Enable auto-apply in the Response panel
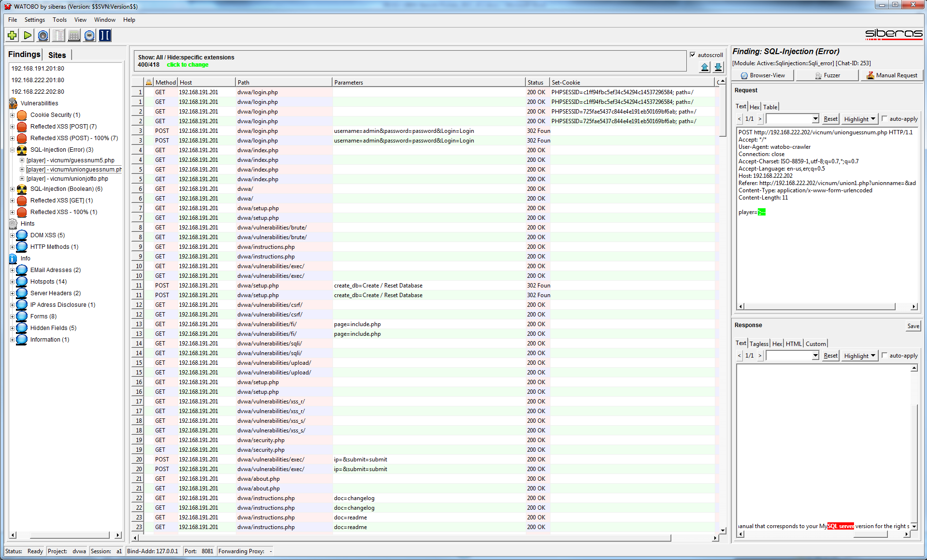 point(884,355)
